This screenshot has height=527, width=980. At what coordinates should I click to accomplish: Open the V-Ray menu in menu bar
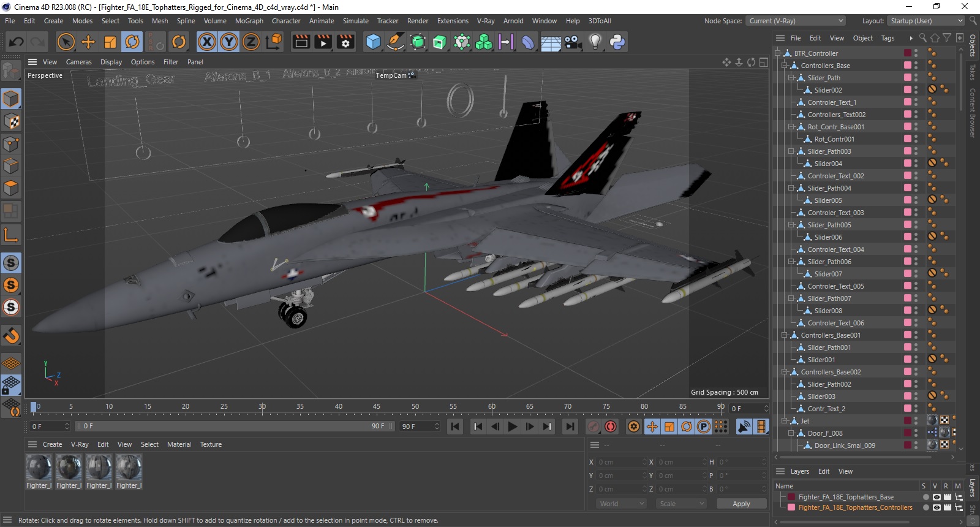point(486,21)
